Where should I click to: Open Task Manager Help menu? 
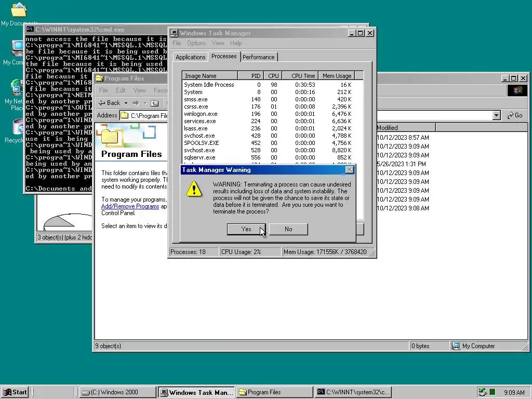(x=236, y=43)
